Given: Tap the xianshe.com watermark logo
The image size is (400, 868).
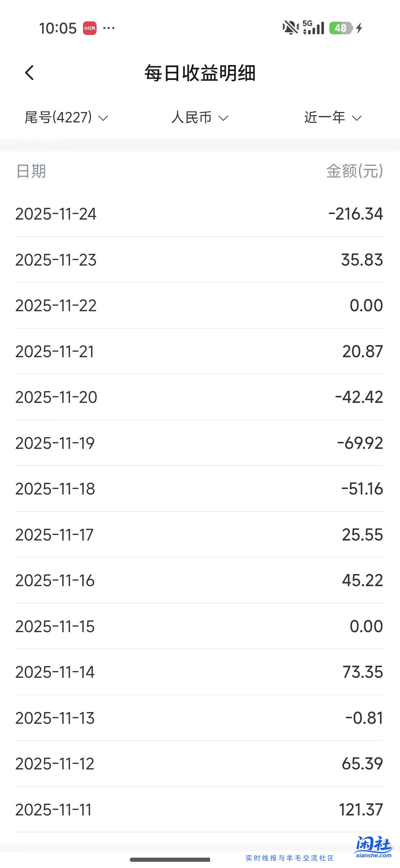Looking at the screenshot, I should [373, 847].
